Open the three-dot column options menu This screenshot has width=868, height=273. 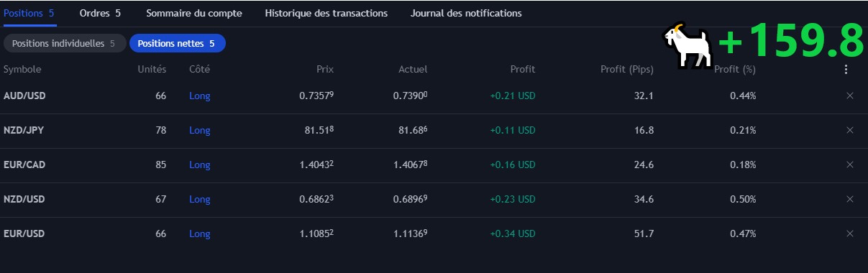846,70
